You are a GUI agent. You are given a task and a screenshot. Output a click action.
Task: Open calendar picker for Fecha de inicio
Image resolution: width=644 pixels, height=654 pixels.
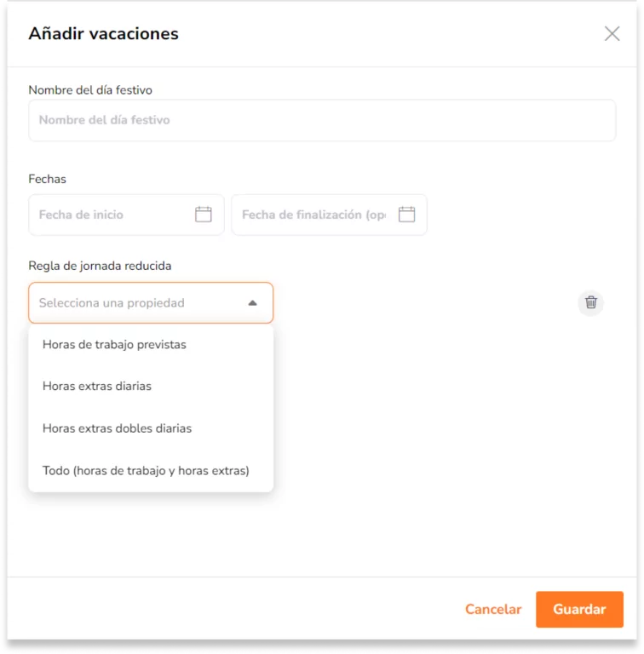tap(204, 215)
